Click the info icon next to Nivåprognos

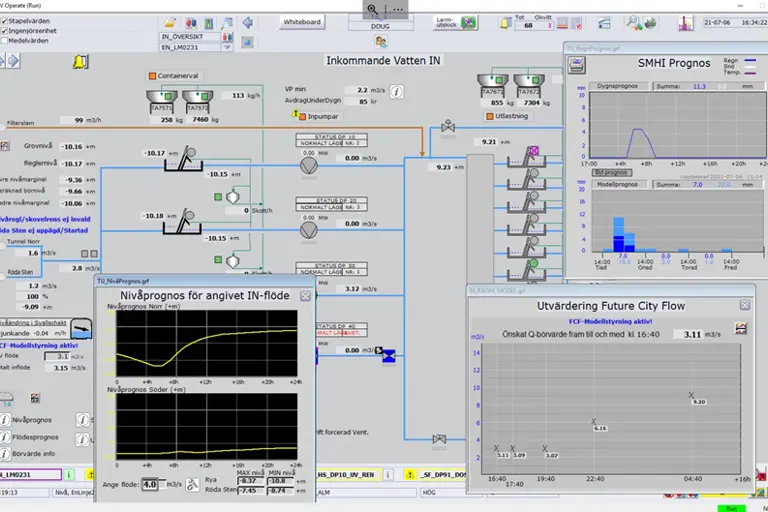[x=7, y=421]
